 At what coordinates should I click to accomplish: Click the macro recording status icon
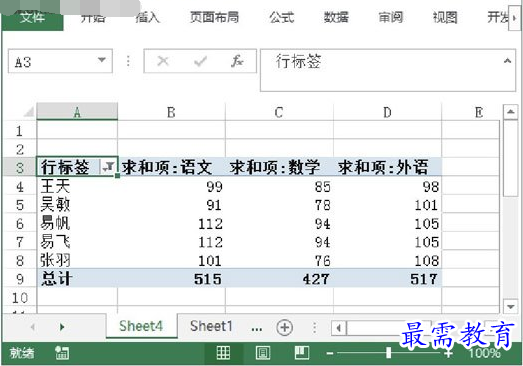[x=62, y=353]
